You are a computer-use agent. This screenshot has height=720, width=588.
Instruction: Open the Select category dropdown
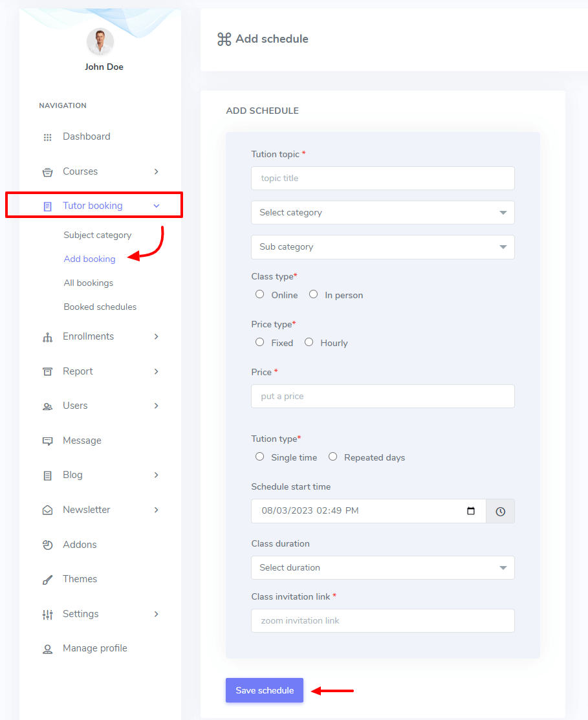pyautogui.click(x=382, y=212)
